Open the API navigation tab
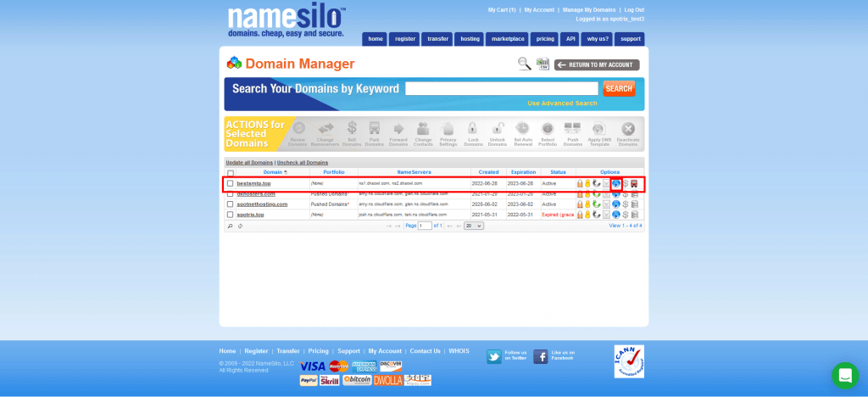This screenshot has width=868, height=397. 570,39
